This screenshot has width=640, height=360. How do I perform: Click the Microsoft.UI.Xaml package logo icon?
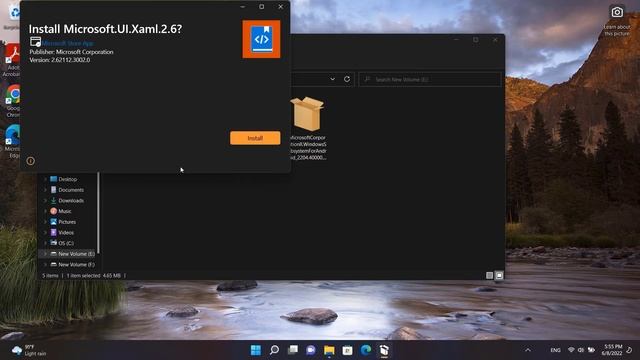[x=261, y=39]
